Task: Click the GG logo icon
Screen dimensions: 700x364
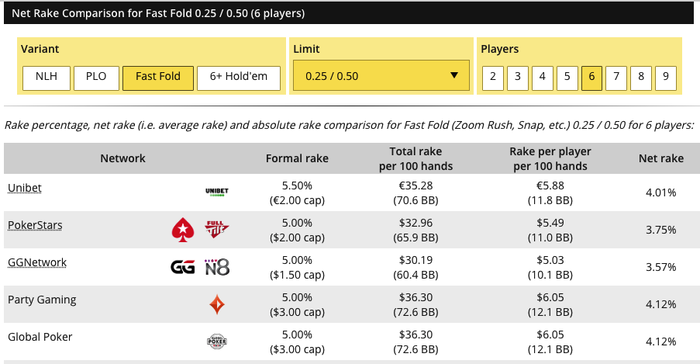Action: [183, 267]
